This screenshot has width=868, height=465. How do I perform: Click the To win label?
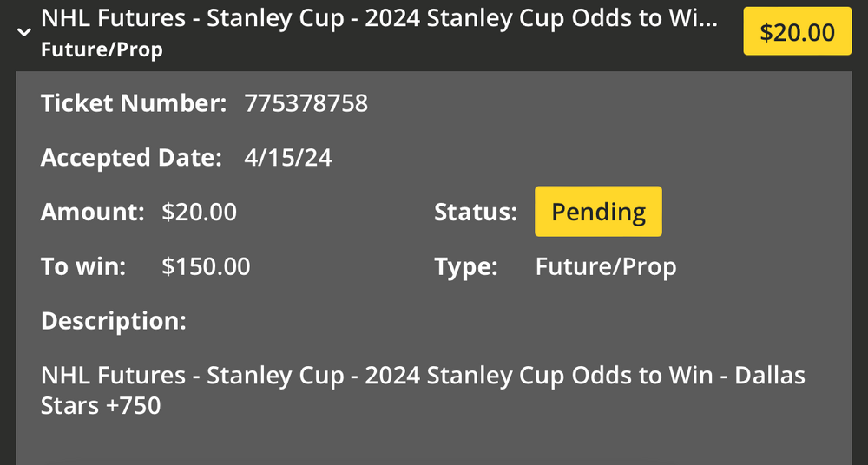(83, 266)
